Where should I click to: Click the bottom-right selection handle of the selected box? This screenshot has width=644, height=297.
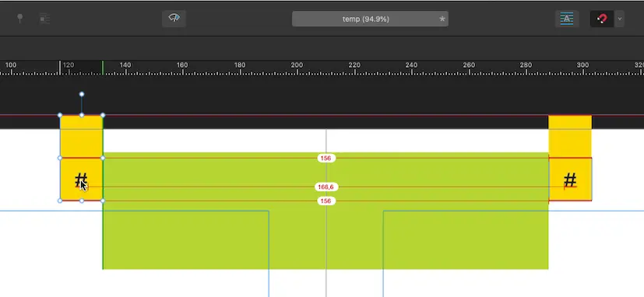pyautogui.click(x=103, y=201)
